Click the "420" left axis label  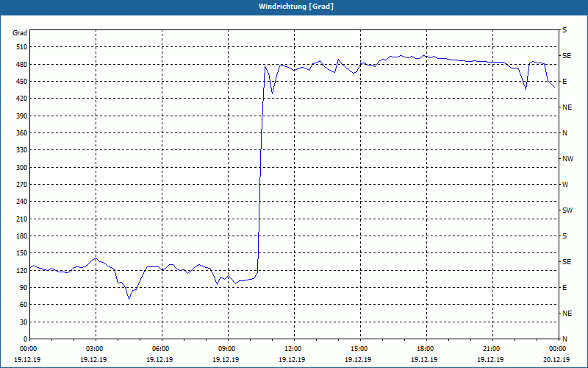coord(22,99)
